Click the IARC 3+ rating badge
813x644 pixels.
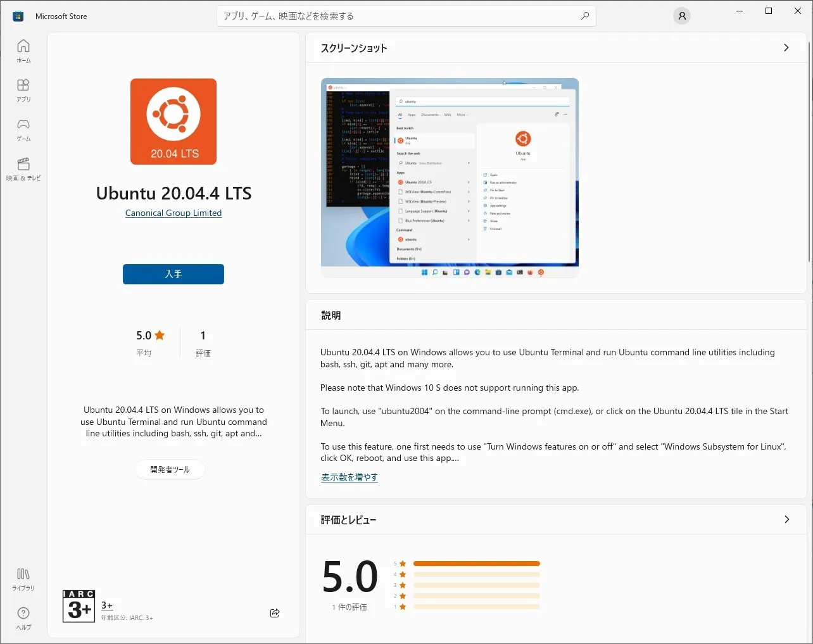[x=79, y=606]
